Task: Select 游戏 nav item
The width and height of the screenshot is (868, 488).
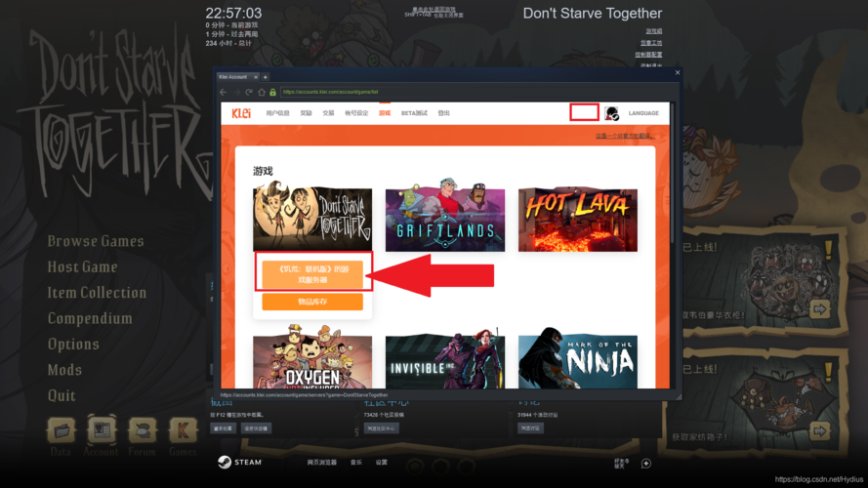Action: pos(385,113)
